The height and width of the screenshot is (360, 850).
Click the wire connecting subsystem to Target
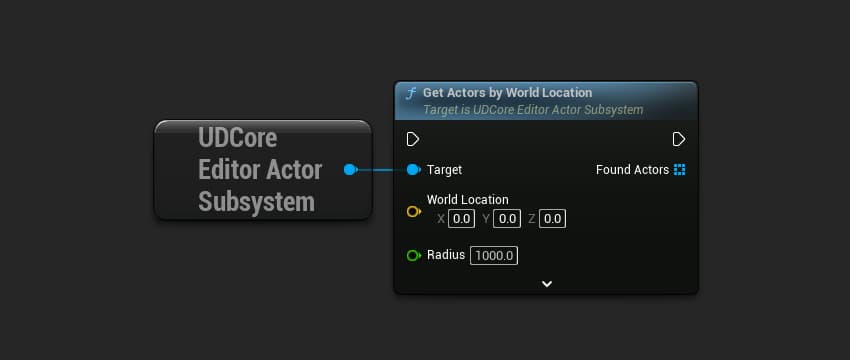[x=382, y=170]
